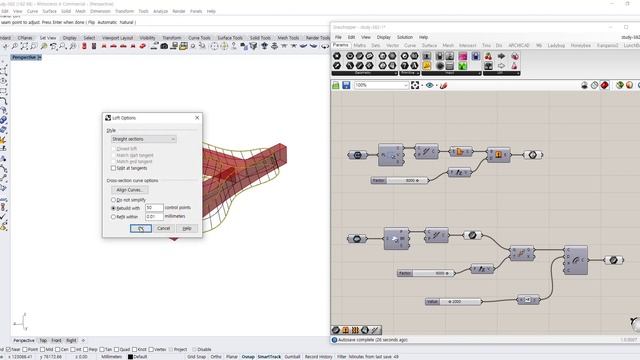
Task: Click the yellow panel icon in Params ribbon
Action: click(x=427, y=66)
